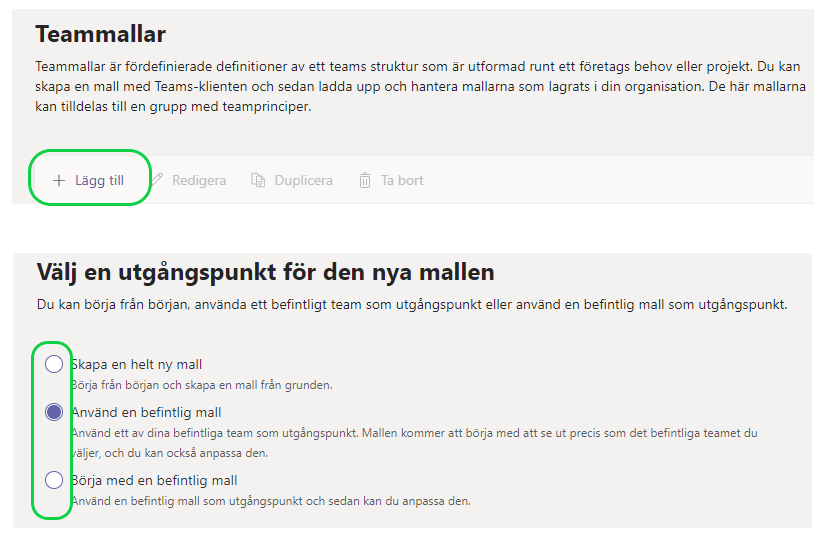
Task: Choose the 'Börja med en befintlig mall' radio button
Action: (54, 480)
